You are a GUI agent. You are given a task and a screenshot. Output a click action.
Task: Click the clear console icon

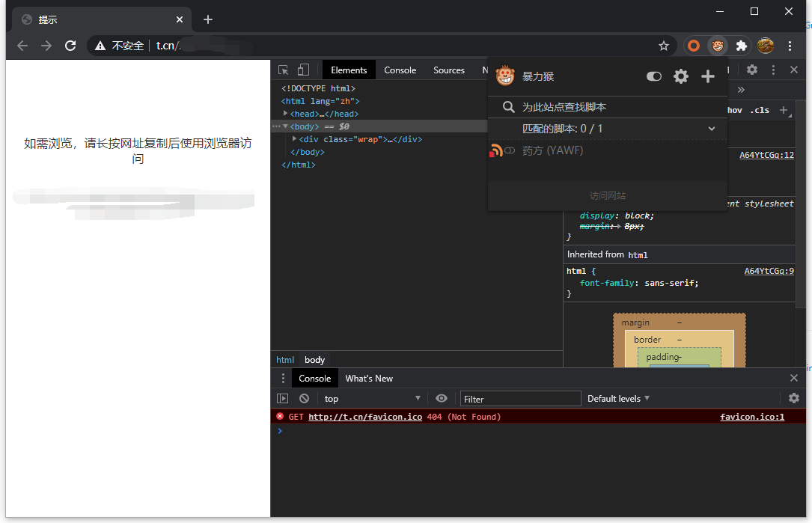tap(304, 398)
